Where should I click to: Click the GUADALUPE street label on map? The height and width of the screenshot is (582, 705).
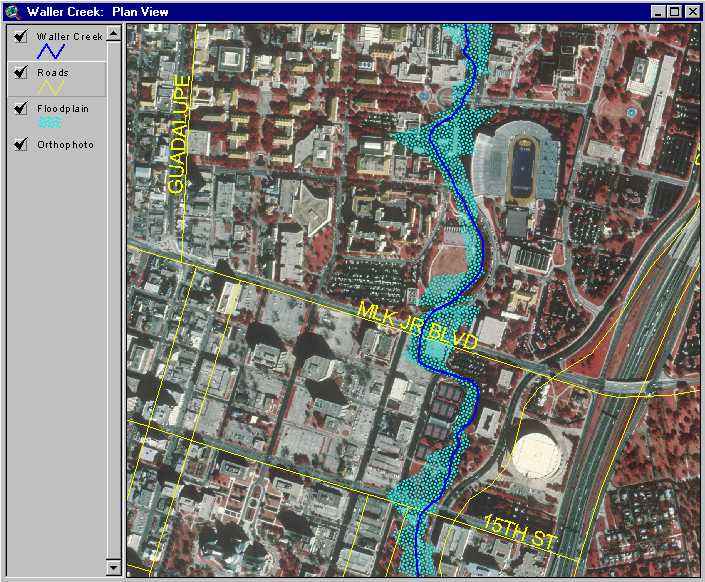(x=179, y=134)
